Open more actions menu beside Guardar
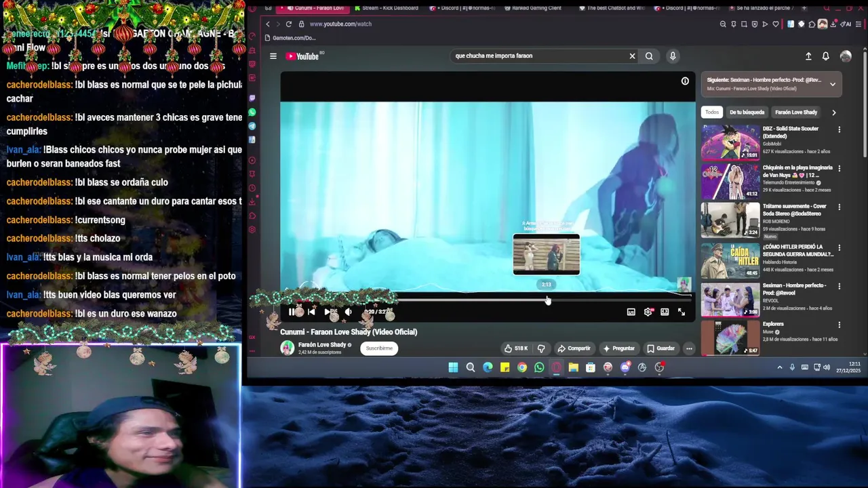The image size is (868, 488). tap(689, 348)
